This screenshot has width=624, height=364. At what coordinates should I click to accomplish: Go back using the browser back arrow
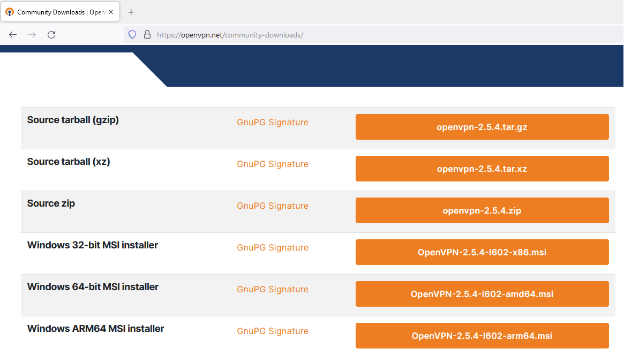coord(13,35)
